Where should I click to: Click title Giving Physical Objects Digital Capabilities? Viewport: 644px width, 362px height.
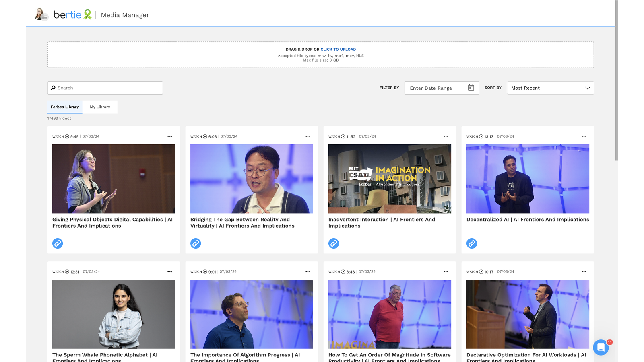112,222
